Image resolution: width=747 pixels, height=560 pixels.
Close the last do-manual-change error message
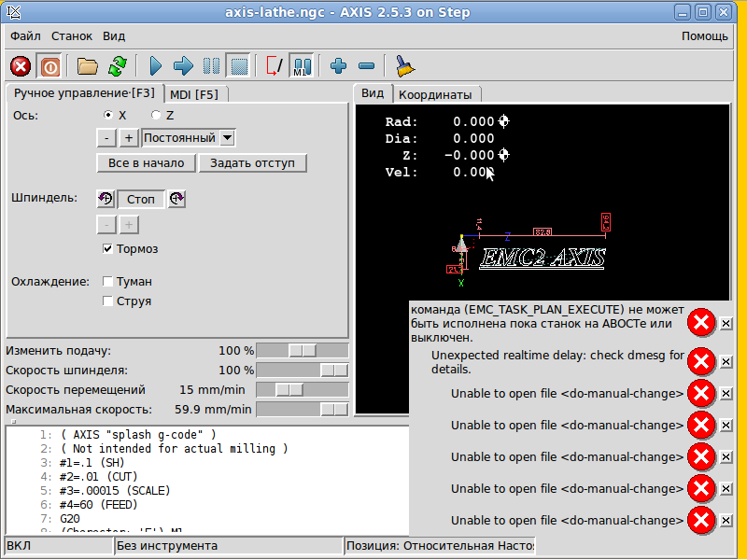[726, 520]
